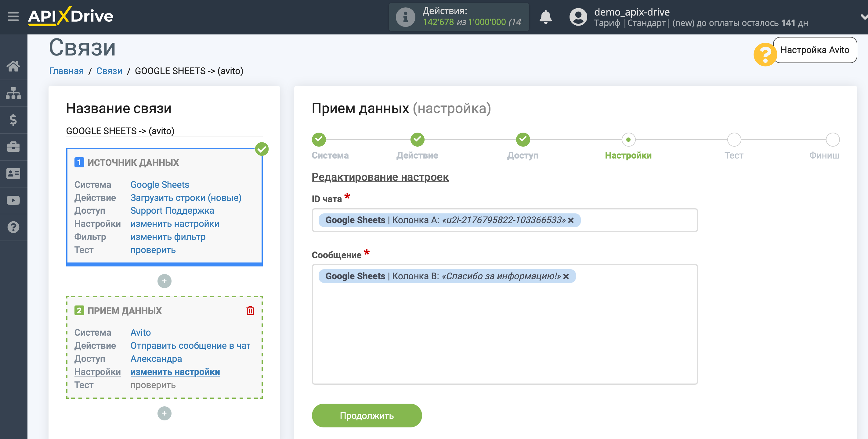Go to the Главная breadcrumb

point(66,71)
